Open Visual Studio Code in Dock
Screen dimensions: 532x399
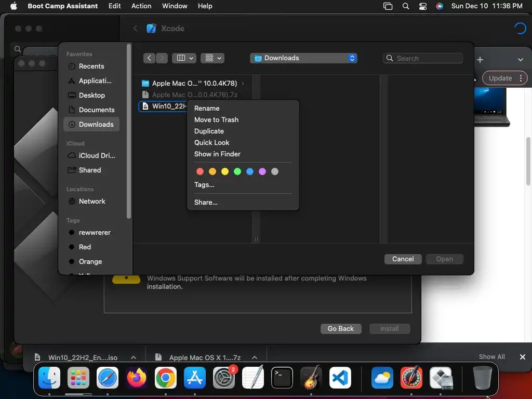coord(340,377)
